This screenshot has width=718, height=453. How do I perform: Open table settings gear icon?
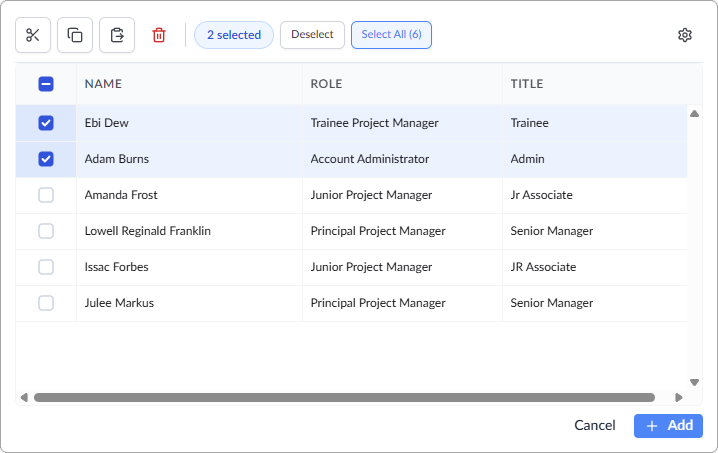click(685, 35)
